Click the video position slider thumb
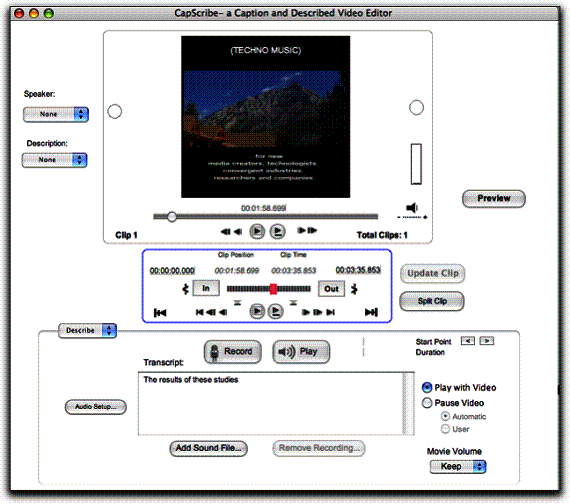Image resolution: width=570 pixels, height=504 pixels. (x=172, y=217)
